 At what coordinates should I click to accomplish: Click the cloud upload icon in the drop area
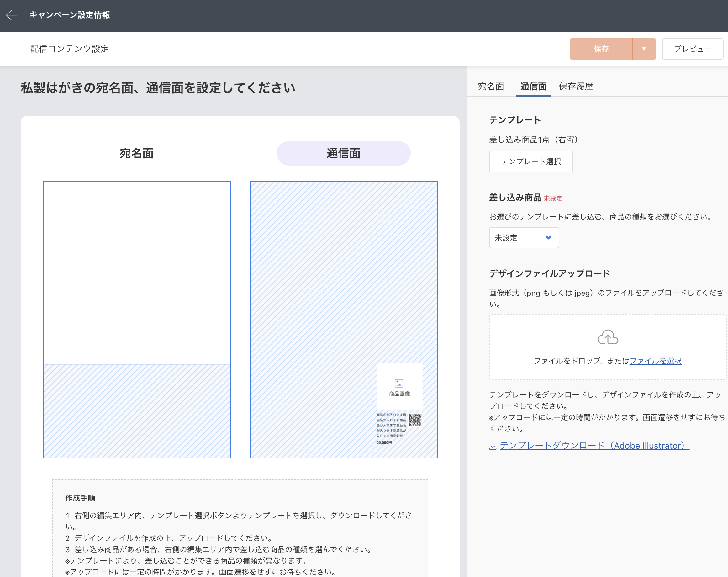pyautogui.click(x=608, y=337)
